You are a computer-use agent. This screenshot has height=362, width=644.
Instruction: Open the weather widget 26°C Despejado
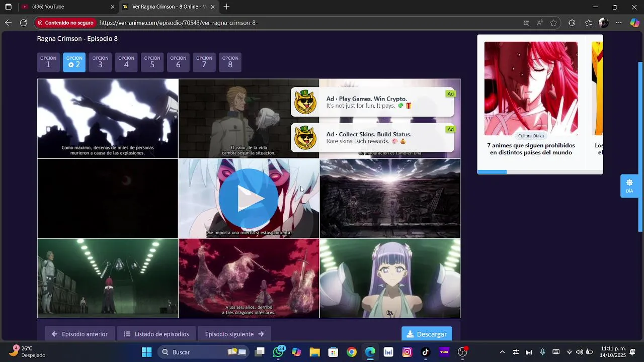28,352
